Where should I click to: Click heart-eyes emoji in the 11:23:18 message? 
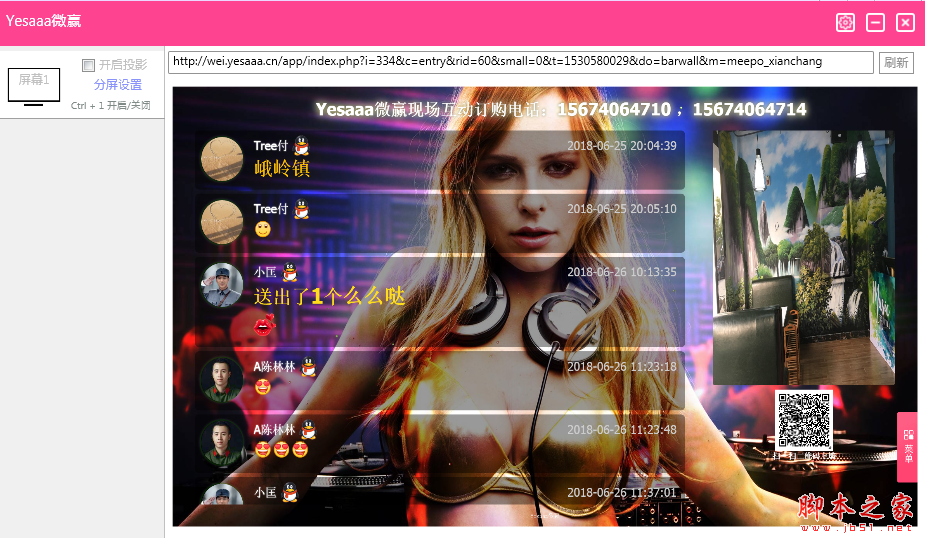263,387
